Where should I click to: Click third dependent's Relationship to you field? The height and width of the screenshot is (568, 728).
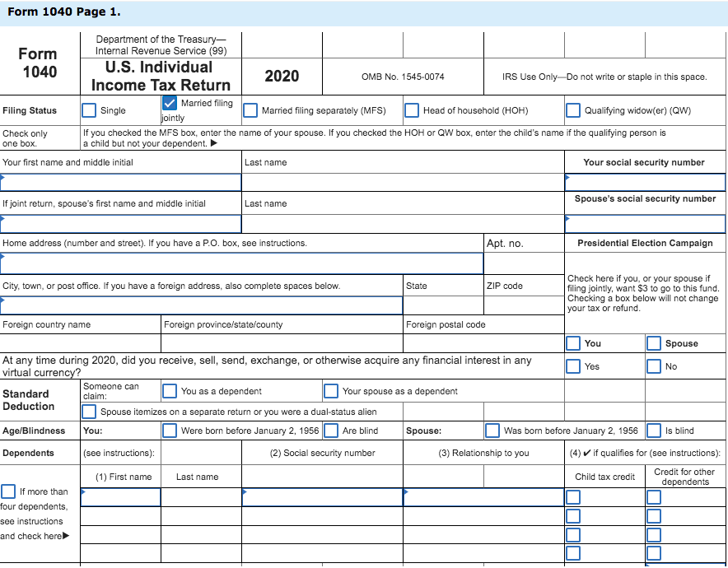coord(483,535)
